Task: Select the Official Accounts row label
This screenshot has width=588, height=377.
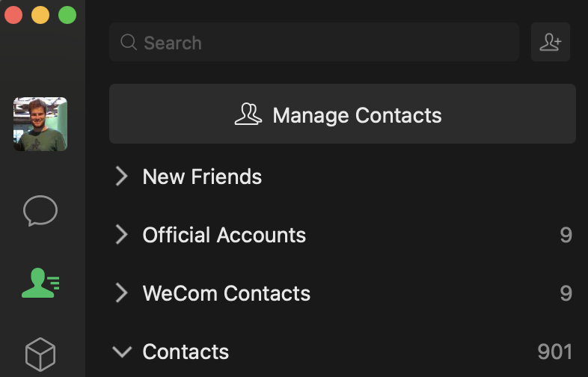Action: [224, 235]
